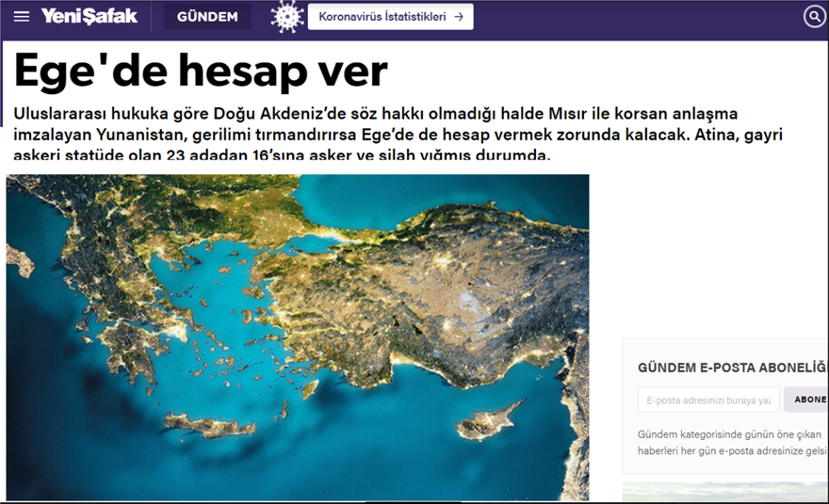Image resolution: width=829 pixels, height=504 pixels.
Task: Open the hamburger menu icon
Action: tap(21, 17)
